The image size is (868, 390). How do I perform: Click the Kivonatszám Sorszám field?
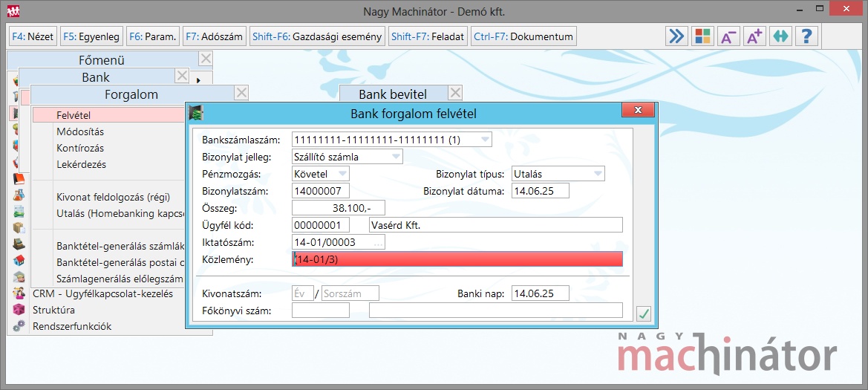[350, 293]
